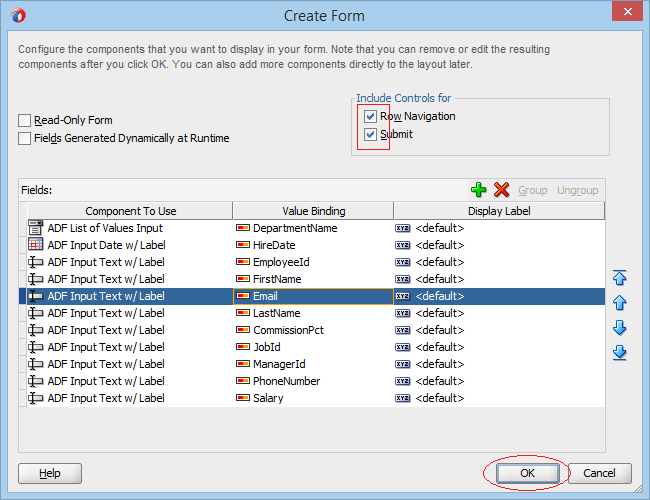
Task: Select the Salary value binding cell
Action: point(313,398)
